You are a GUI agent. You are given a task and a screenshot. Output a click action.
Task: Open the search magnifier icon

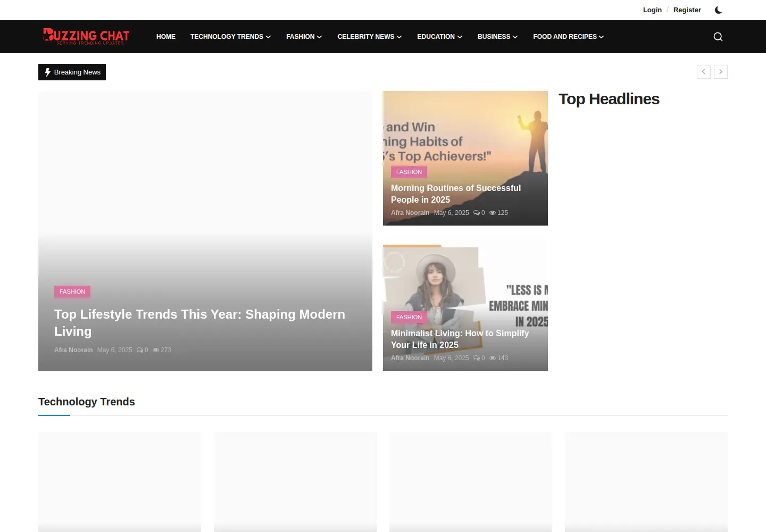pos(718,37)
